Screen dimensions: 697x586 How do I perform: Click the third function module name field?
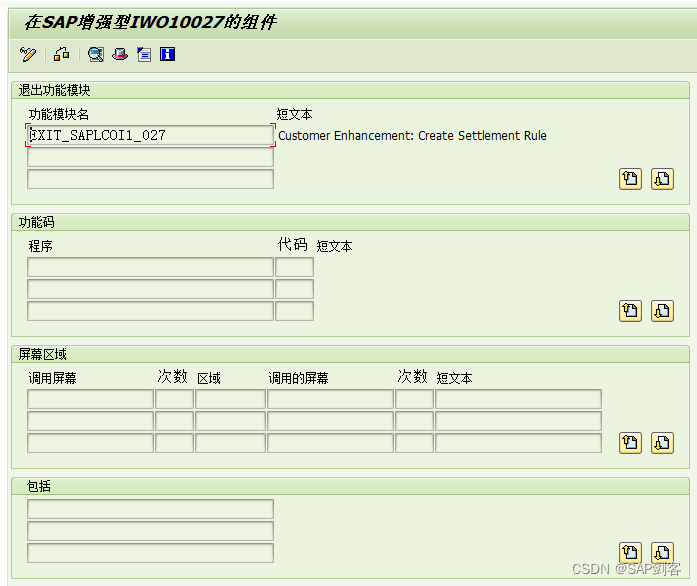tap(150, 179)
